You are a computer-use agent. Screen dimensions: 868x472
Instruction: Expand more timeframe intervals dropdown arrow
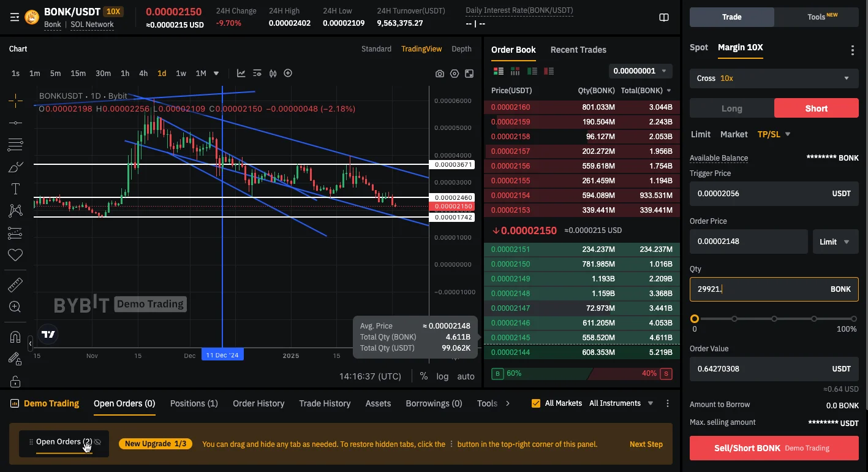216,74
